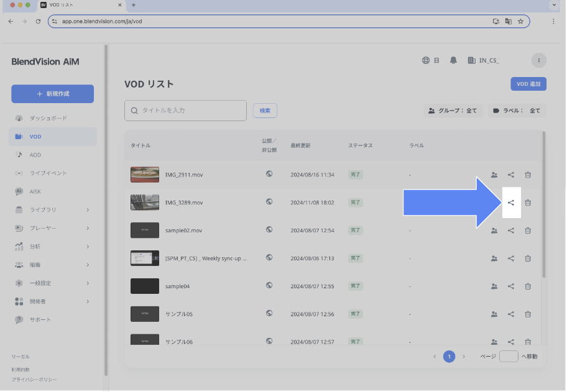Focus page number jump field
Image resolution: width=567 pixels, height=392 pixels.
509,357
